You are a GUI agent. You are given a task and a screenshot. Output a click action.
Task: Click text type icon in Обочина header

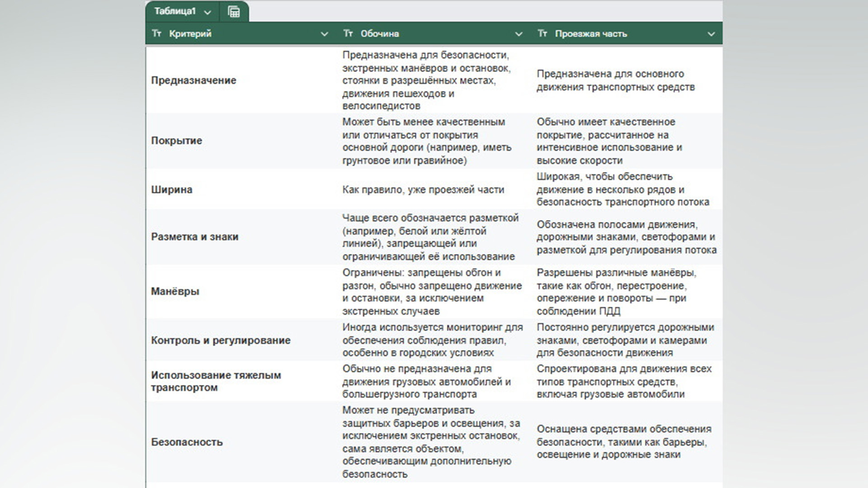pos(348,33)
